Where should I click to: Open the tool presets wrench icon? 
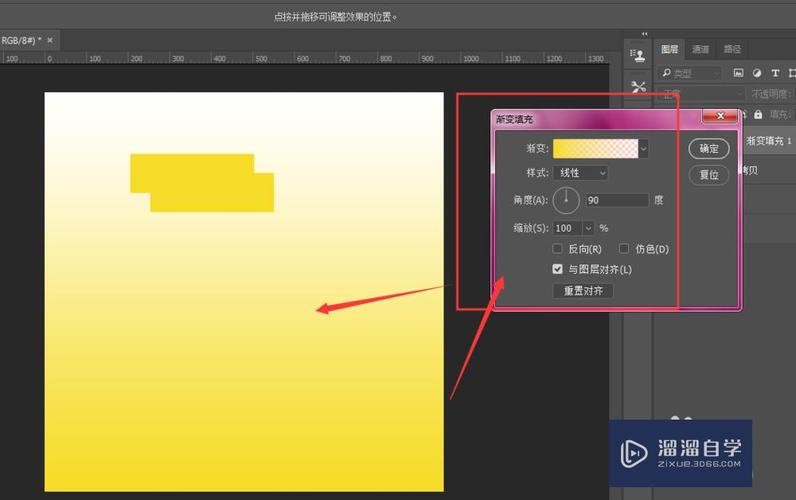click(x=638, y=87)
